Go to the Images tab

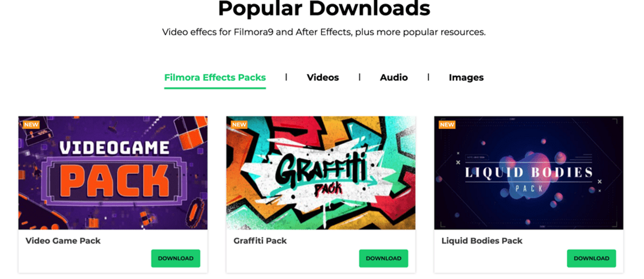pyautogui.click(x=466, y=78)
